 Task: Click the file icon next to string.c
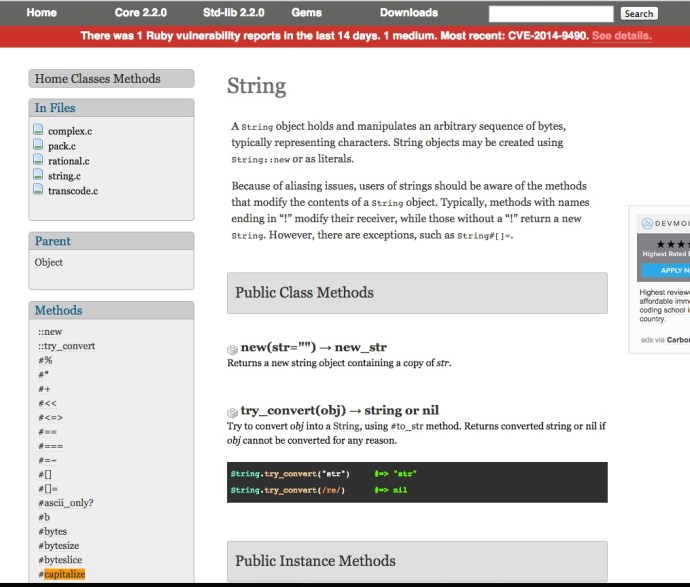38,176
